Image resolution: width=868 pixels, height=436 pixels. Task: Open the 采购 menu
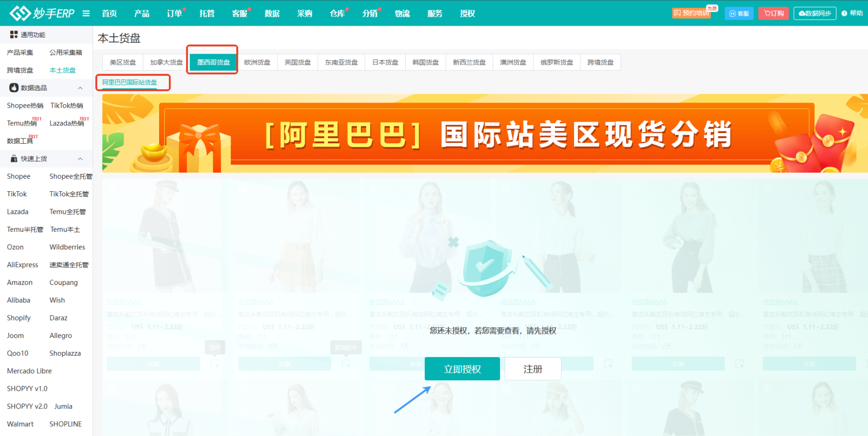[x=305, y=13]
